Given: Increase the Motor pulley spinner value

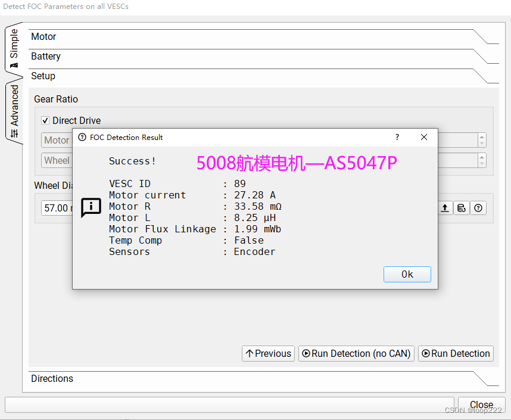Looking at the screenshot, I should coord(482,136).
